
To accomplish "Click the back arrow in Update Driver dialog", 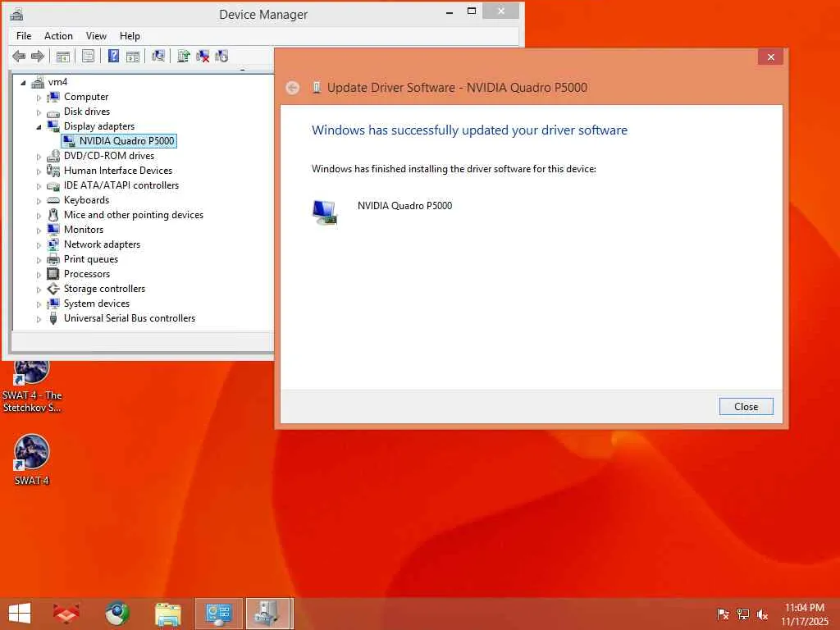I will pyautogui.click(x=293, y=87).
